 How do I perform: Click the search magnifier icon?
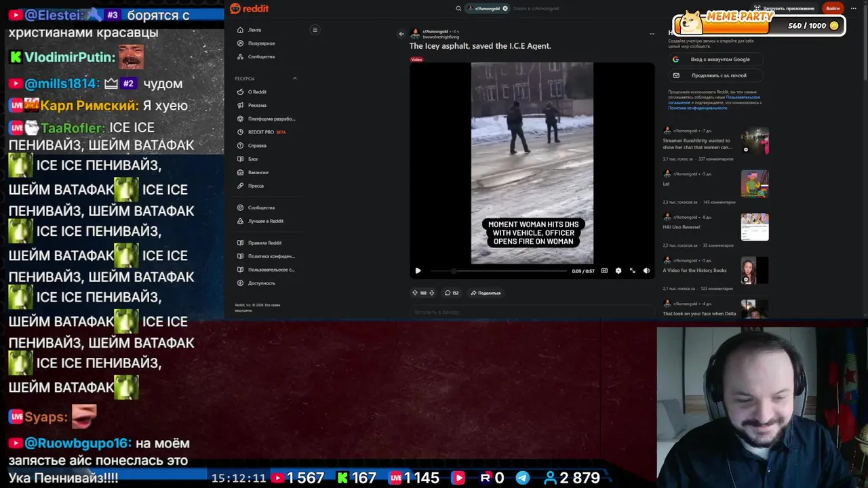click(x=458, y=8)
